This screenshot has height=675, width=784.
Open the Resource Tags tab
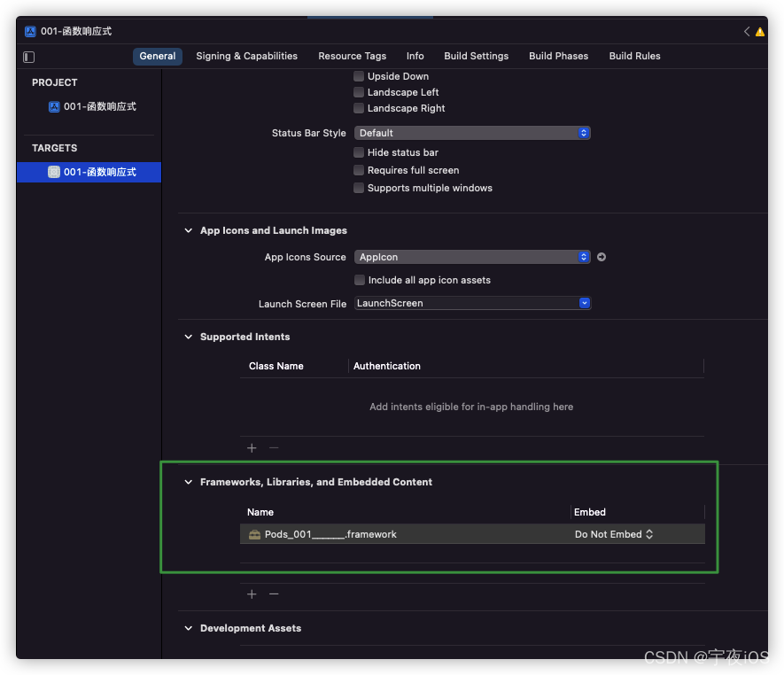pyautogui.click(x=352, y=56)
